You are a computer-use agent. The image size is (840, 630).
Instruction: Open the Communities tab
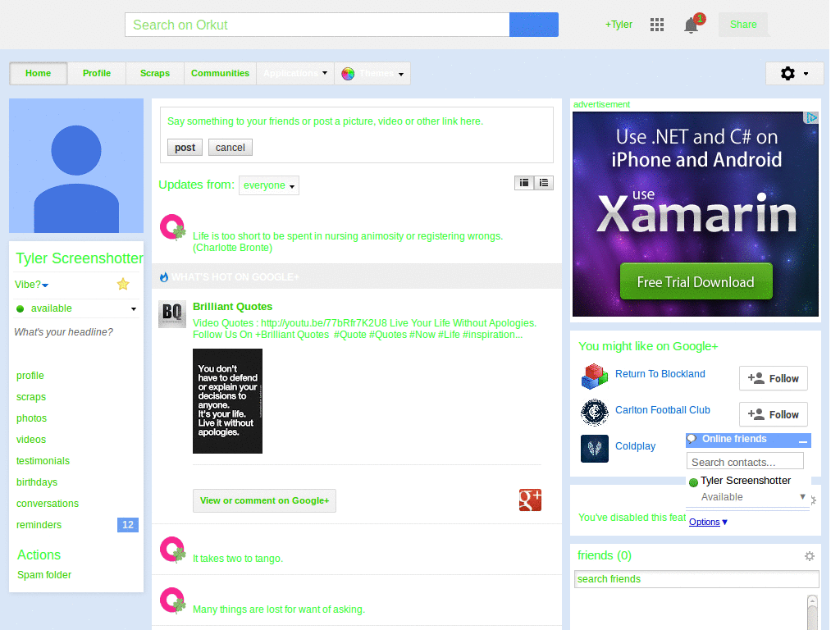[x=220, y=73]
